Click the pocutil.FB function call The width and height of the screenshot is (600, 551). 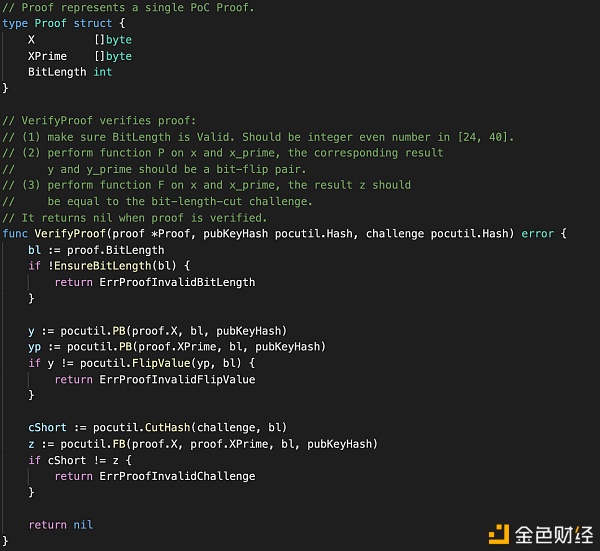[93, 444]
